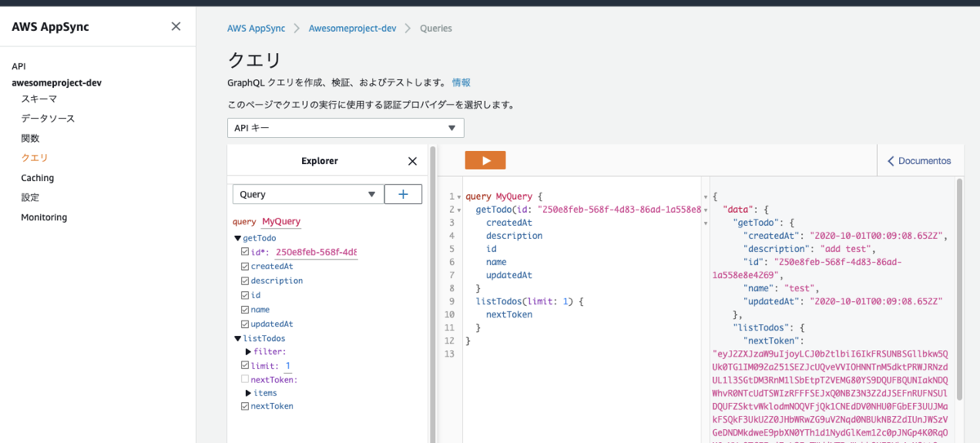
Task: Open Monitoring in the sidebar
Action: click(x=44, y=217)
